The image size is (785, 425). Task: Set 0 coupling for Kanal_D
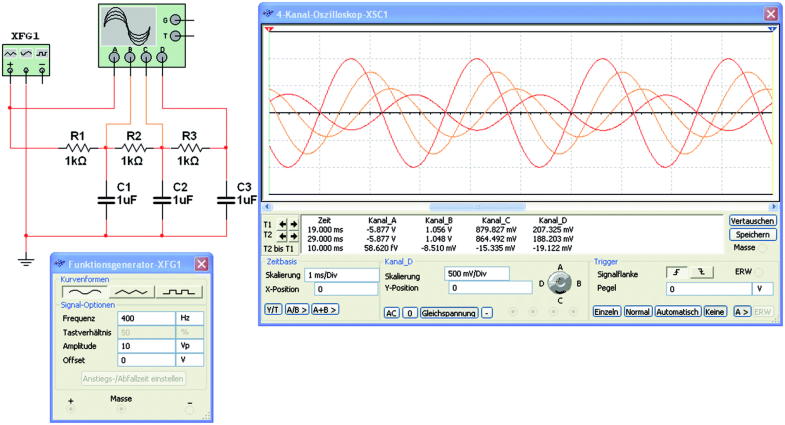tap(410, 313)
